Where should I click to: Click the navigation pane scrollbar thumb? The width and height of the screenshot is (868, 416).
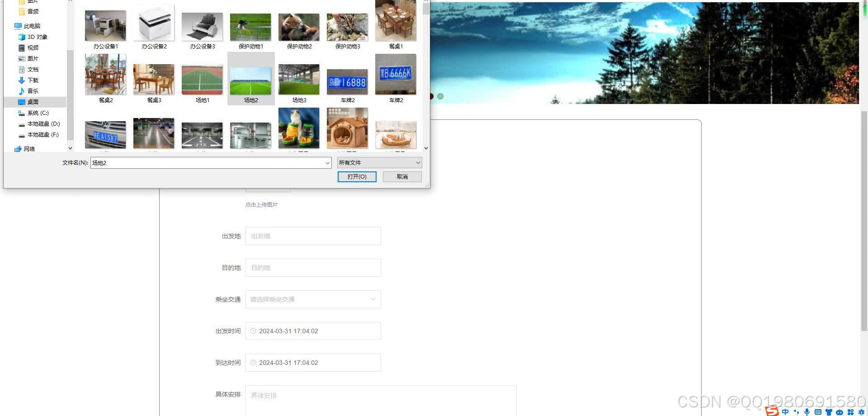coord(70,94)
